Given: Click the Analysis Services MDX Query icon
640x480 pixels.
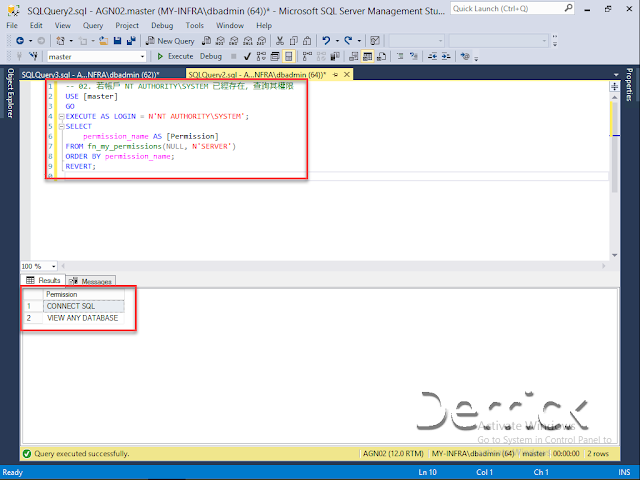Looking at the screenshot, I should point(220,41).
